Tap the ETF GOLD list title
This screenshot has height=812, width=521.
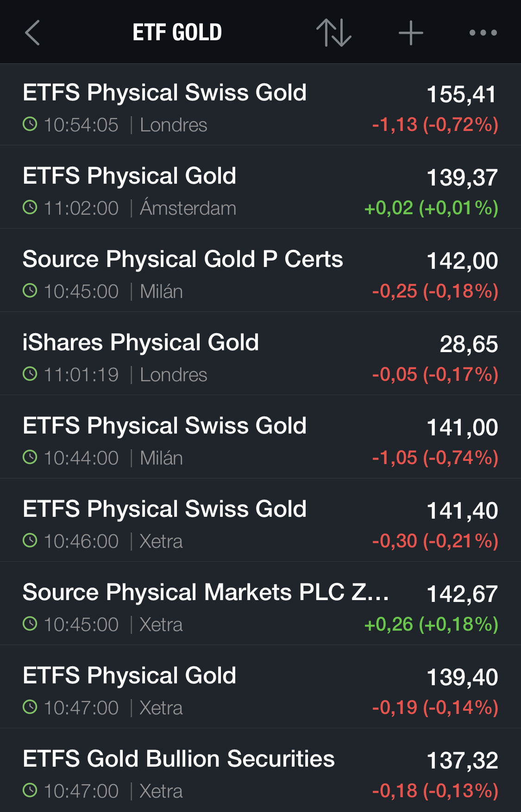coord(177,33)
